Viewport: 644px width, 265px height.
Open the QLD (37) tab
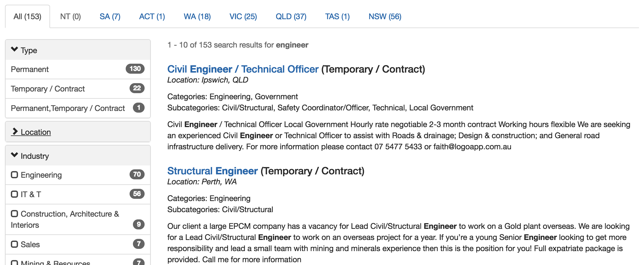[x=291, y=17]
